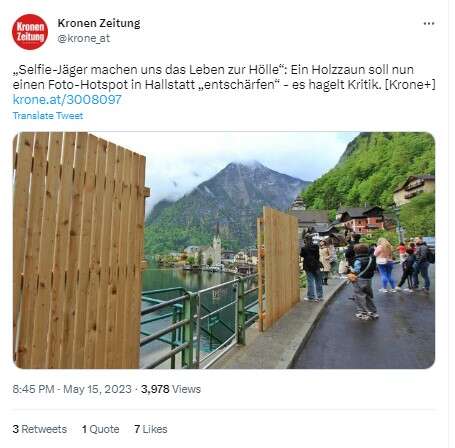Follow the krone.at/3008097 link

coord(67,100)
